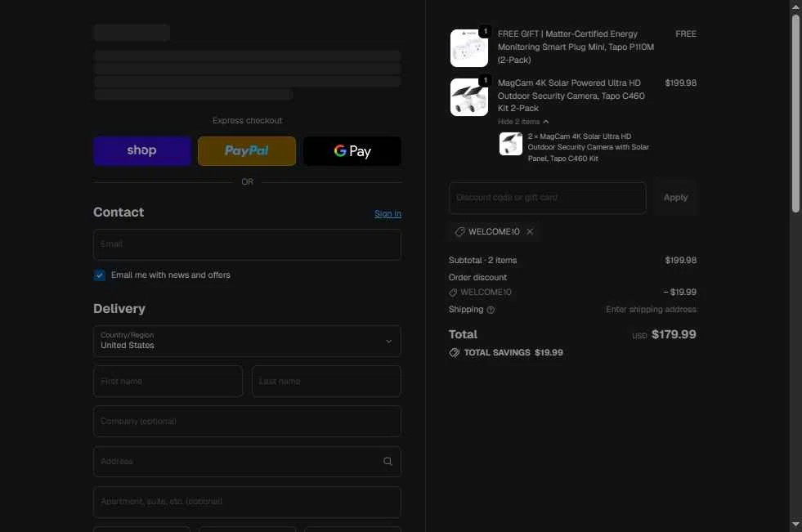Open shipping info help icon

tap(491, 310)
